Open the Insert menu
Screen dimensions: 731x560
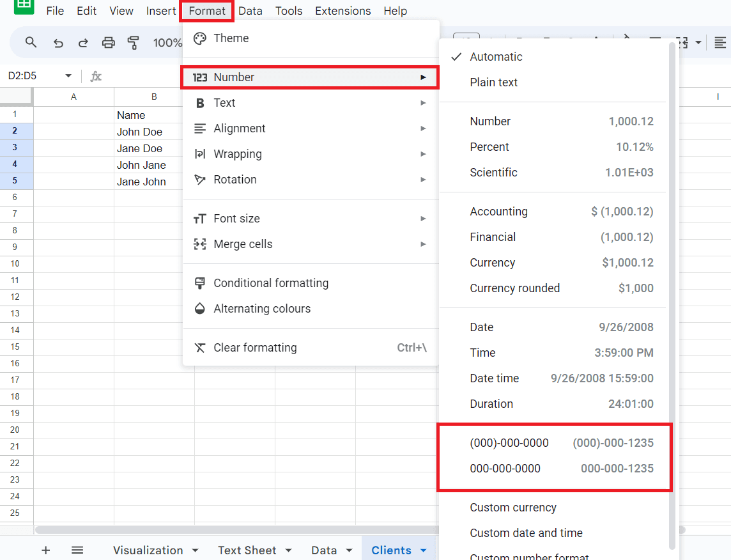click(161, 11)
